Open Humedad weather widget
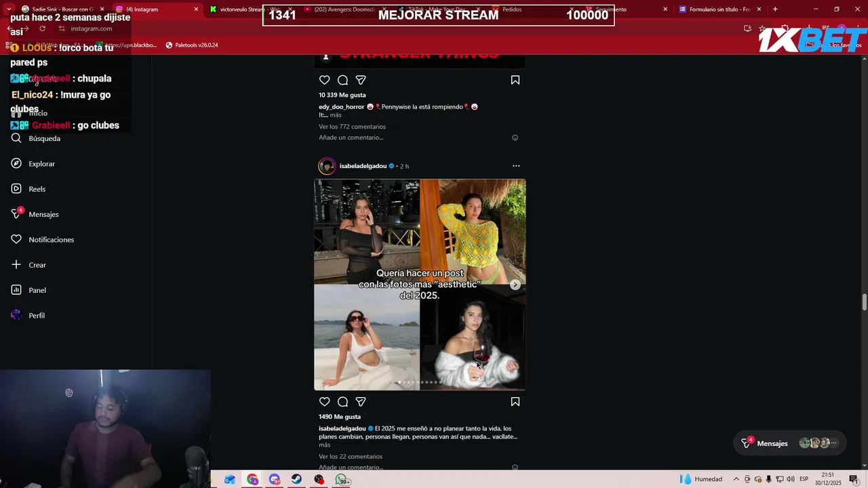The width and height of the screenshot is (868, 488). click(702, 479)
